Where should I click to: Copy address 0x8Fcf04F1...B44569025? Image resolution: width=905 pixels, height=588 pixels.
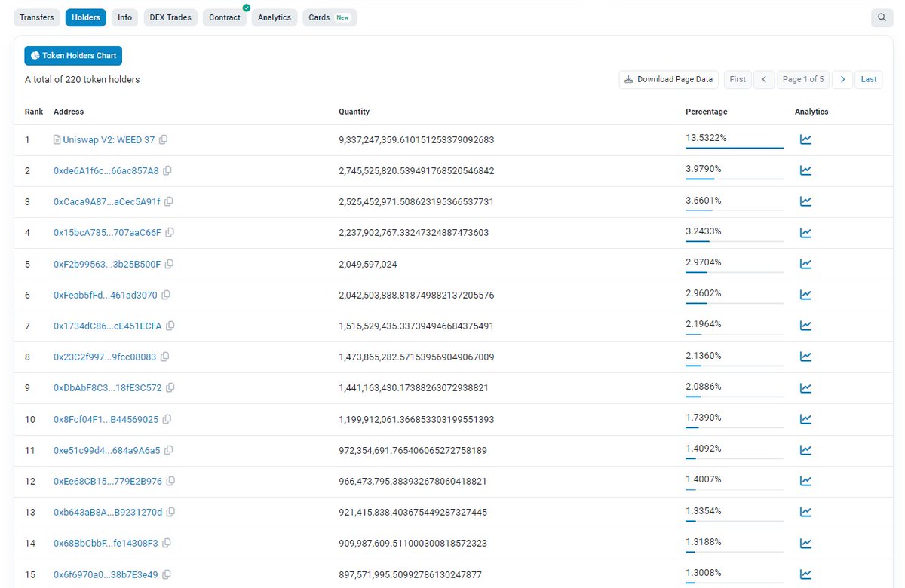pyautogui.click(x=167, y=419)
